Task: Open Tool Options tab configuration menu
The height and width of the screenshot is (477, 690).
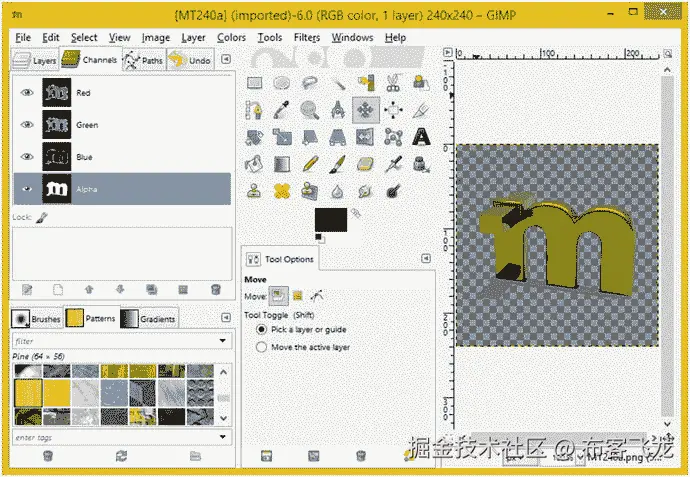Action: click(426, 258)
